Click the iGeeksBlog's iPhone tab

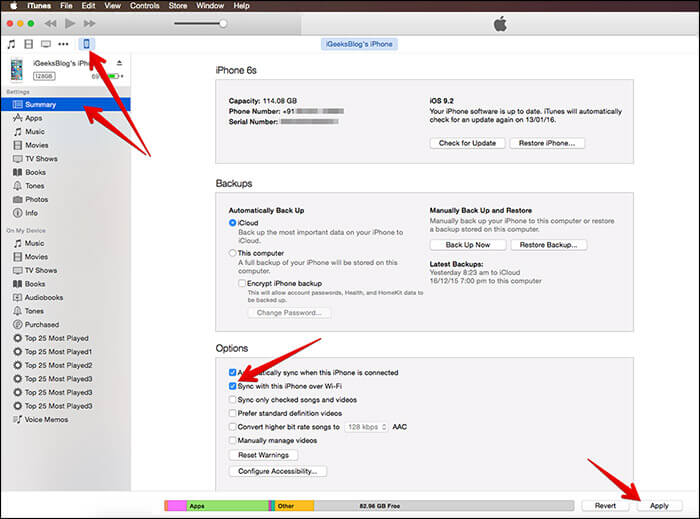point(359,44)
